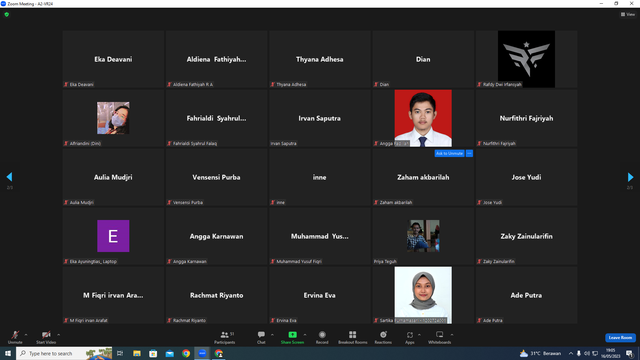Image resolution: width=640 pixels, height=360 pixels.
Task: Click the Nurfithri Fajriyah tile
Action: point(526,118)
